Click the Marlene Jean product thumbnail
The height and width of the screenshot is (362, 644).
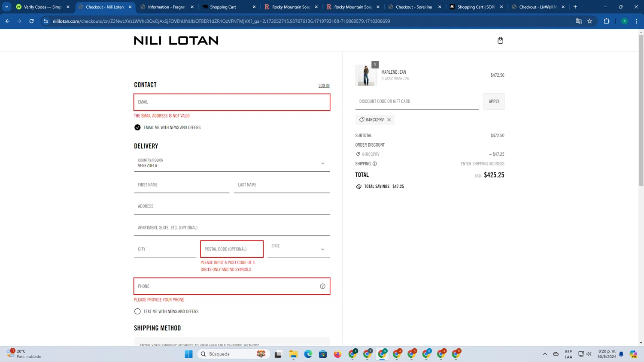(x=366, y=75)
